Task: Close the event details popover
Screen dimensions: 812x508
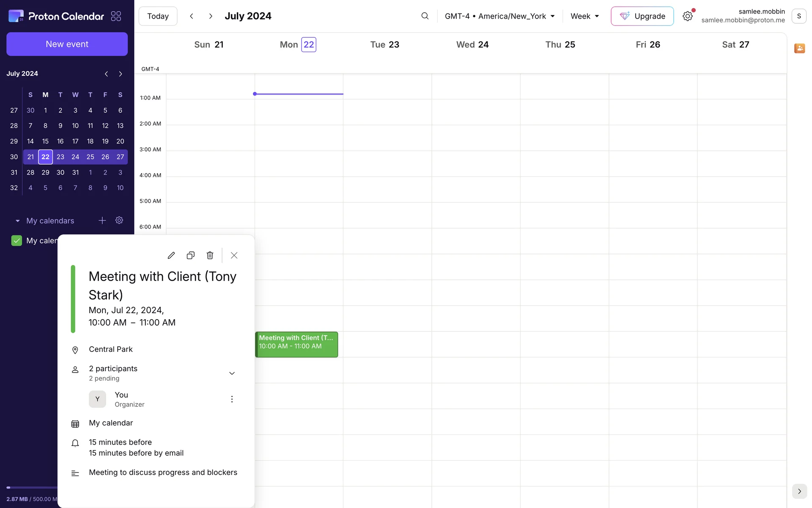Action: pyautogui.click(x=234, y=255)
